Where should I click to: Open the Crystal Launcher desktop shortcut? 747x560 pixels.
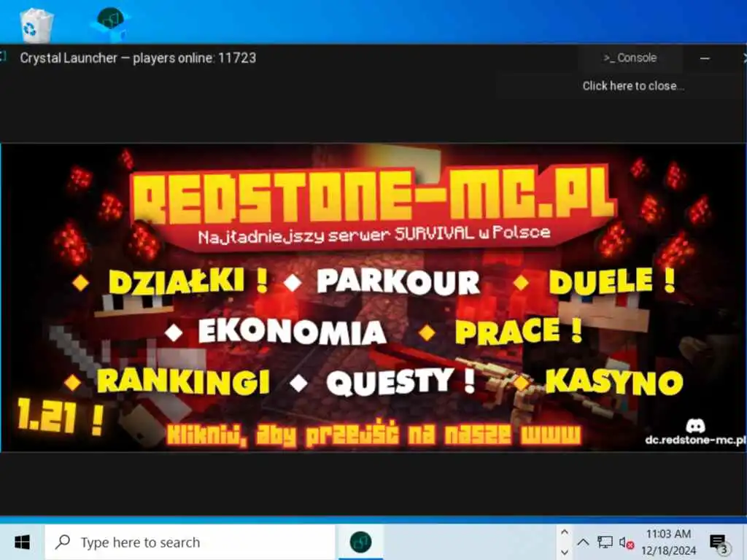[x=111, y=24]
